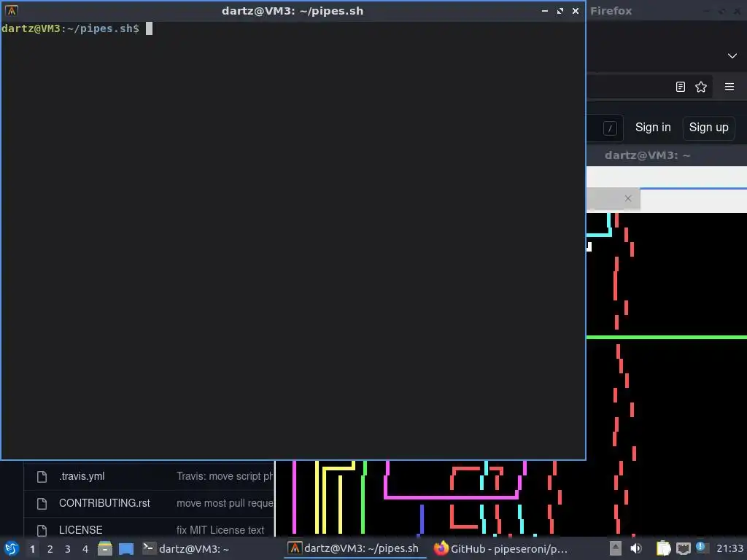Switch to the GitHub Firefox window in the taskbar
747x560 pixels.
point(500,548)
